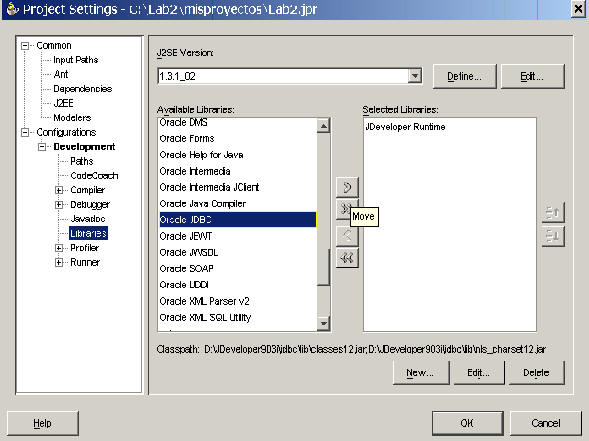
Task: Select the Profiler tree label
Action: (x=85, y=248)
